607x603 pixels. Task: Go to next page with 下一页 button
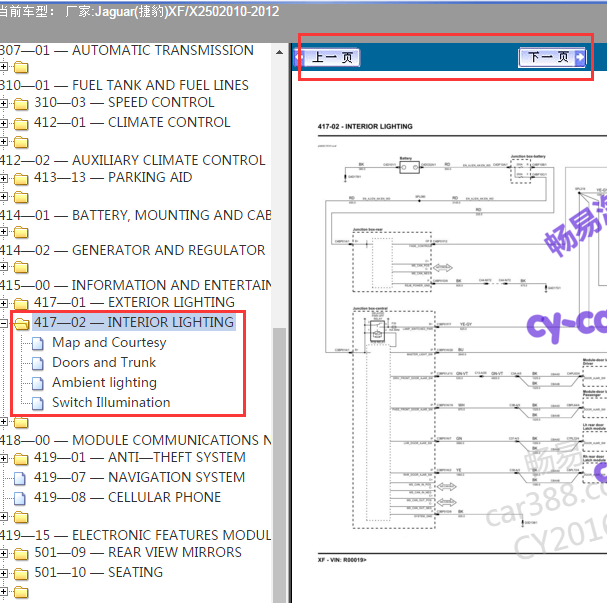(552, 57)
